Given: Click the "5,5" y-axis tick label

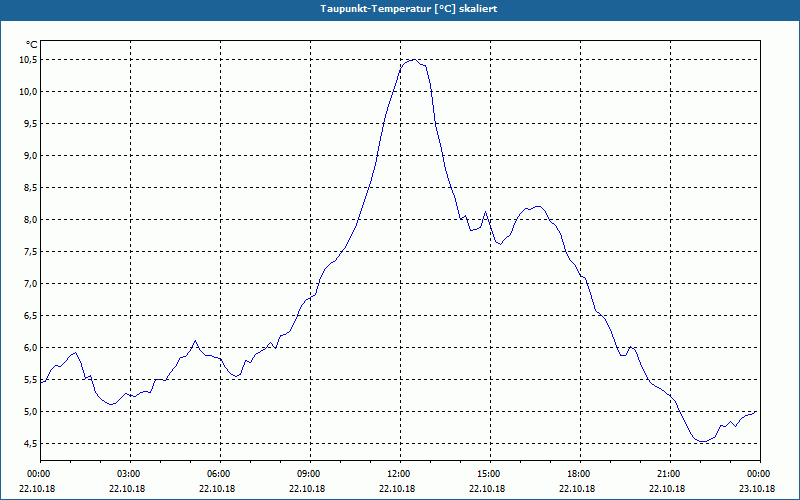Looking at the screenshot, I should 30,380.
